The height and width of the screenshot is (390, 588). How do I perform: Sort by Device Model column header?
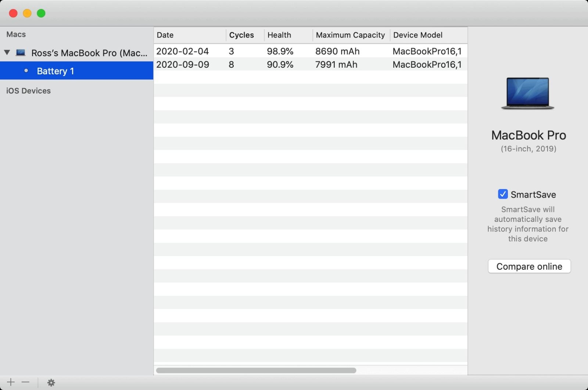(429, 35)
